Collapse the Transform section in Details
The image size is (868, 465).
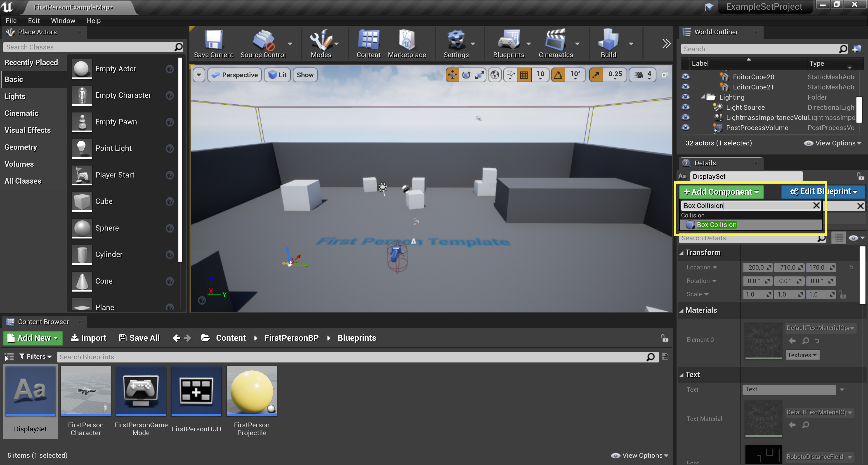tap(682, 252)
